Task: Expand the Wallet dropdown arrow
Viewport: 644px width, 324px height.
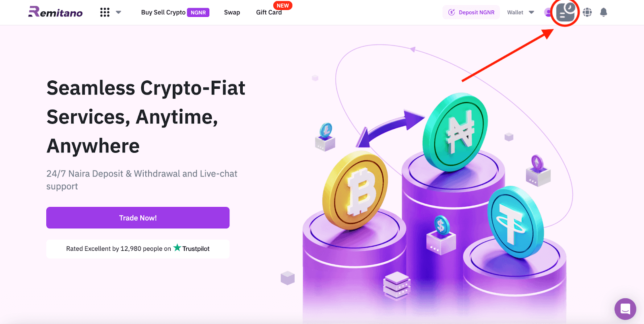Action: [x=531, y=12]
